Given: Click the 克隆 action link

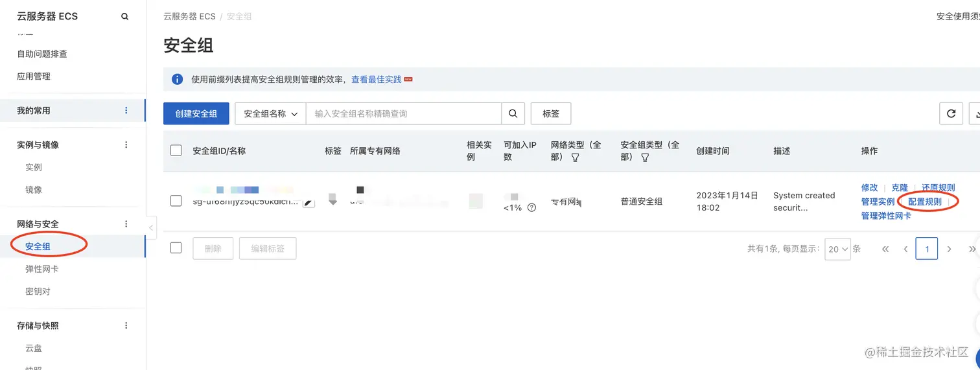Looking at the screenshot, I should tap(900, 187).
